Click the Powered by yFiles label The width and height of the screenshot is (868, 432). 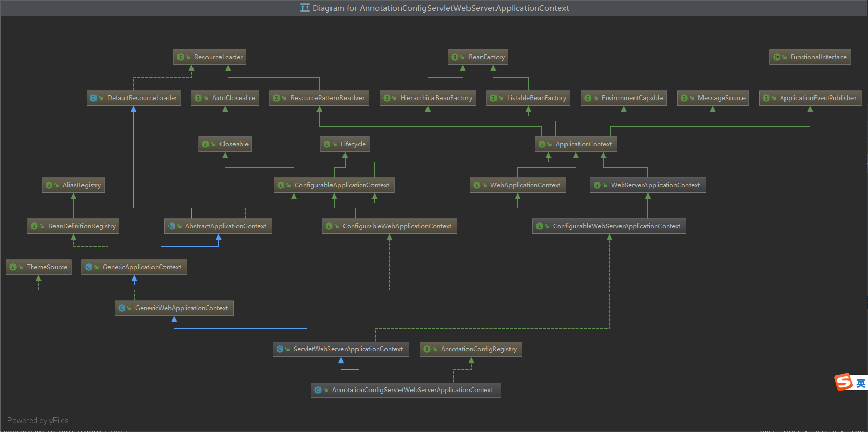(38, 421)
